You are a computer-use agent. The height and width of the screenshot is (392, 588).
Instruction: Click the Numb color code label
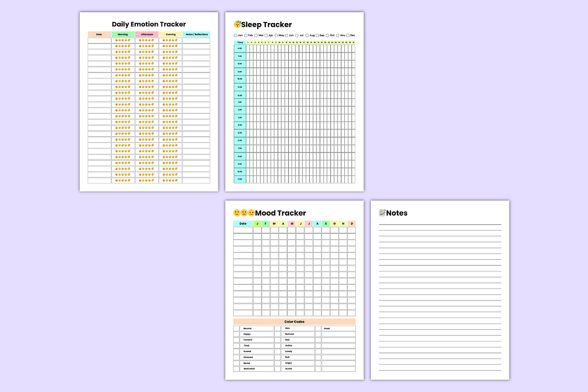288,369
